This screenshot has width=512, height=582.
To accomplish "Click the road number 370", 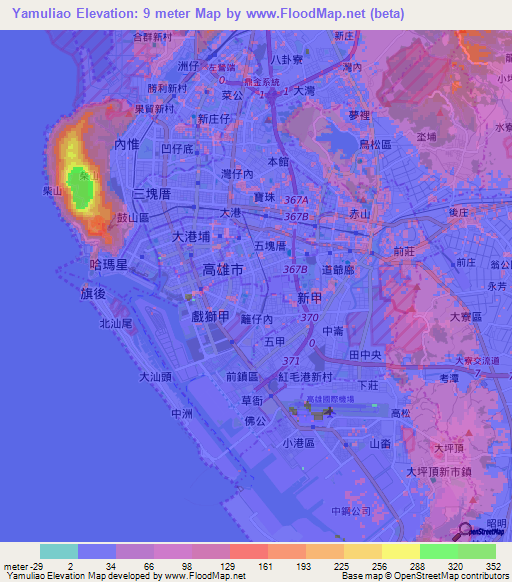I will point(309,317).
